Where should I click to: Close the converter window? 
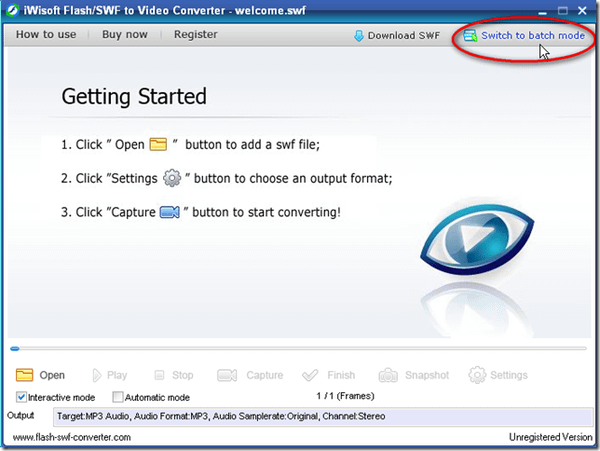click(582, 11)
